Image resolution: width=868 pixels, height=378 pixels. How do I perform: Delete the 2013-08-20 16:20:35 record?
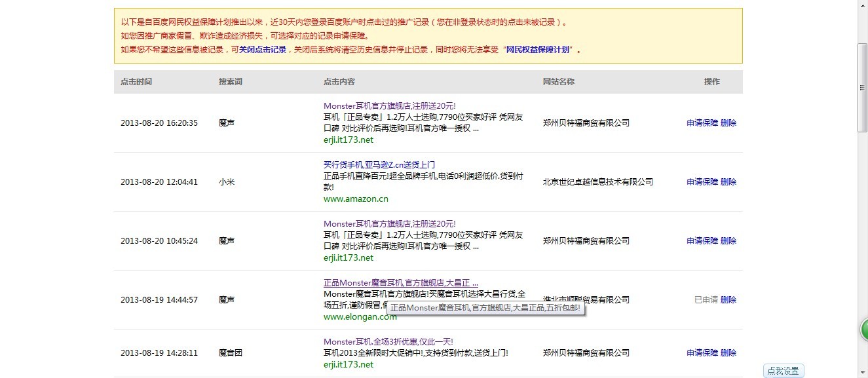pos(728,123)
